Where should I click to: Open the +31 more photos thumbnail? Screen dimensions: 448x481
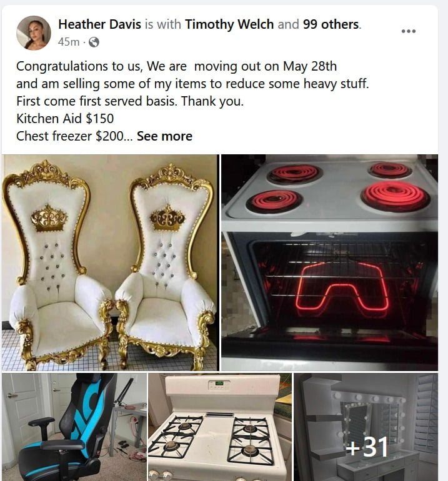[x=366, y=427]
